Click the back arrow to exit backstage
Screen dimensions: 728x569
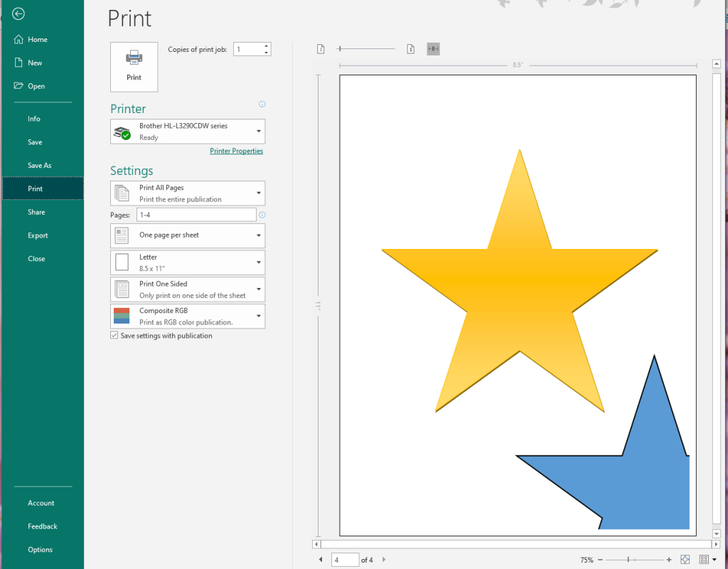click(x=18, y=14)
